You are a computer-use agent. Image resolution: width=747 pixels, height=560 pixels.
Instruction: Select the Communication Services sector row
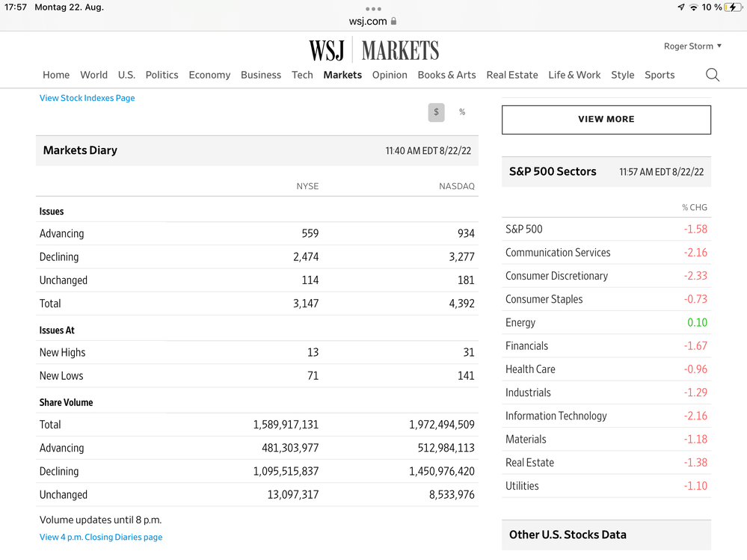click(606, 253)
